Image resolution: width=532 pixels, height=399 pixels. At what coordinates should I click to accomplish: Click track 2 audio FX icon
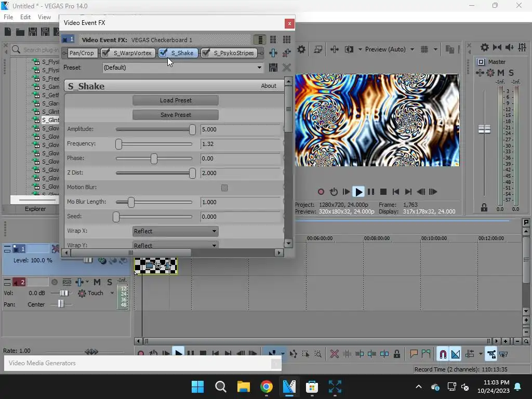coord(79,282)
